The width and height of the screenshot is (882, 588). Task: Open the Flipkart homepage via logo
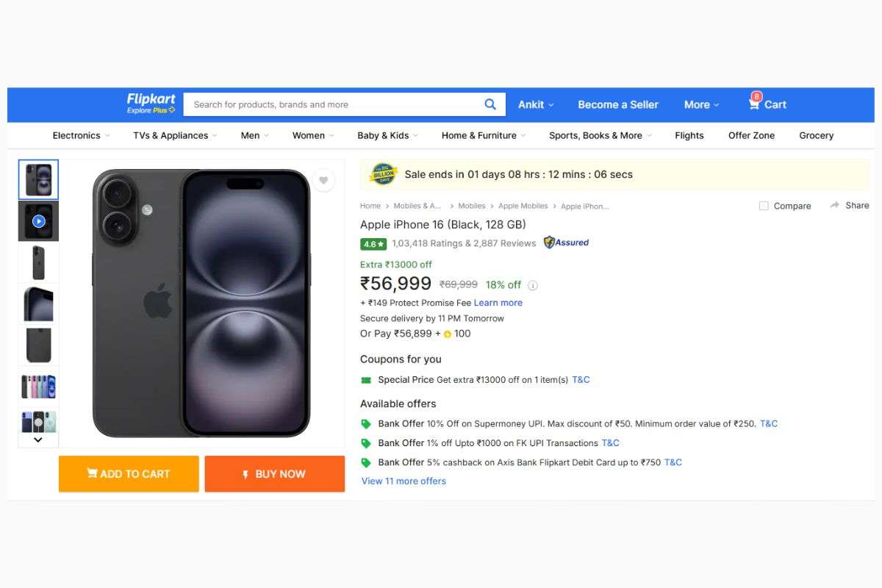click(150, 103)
